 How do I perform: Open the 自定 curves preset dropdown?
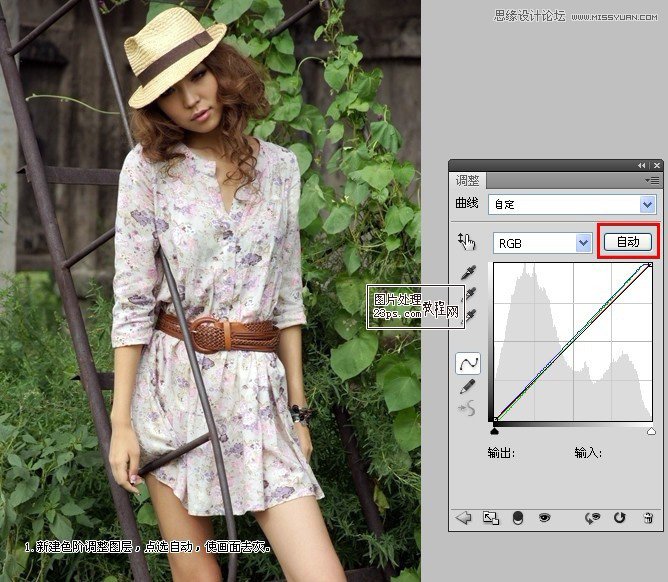tap(572, 205)
